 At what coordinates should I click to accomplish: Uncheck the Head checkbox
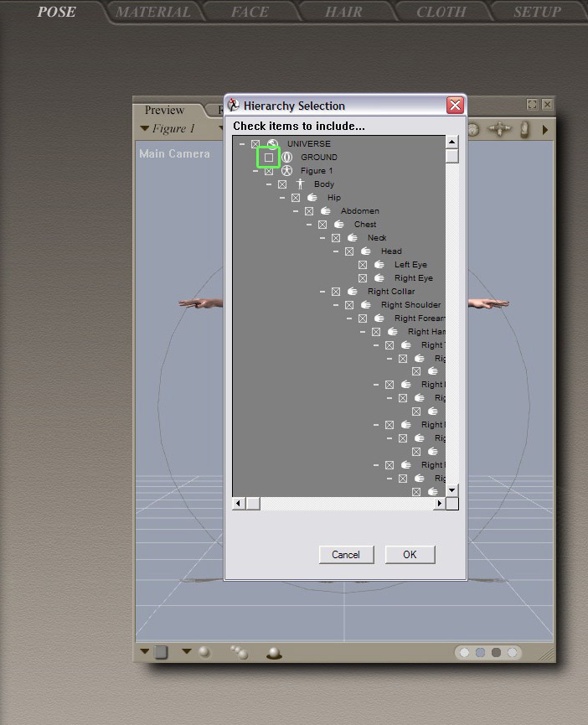(x=349, y=251)
